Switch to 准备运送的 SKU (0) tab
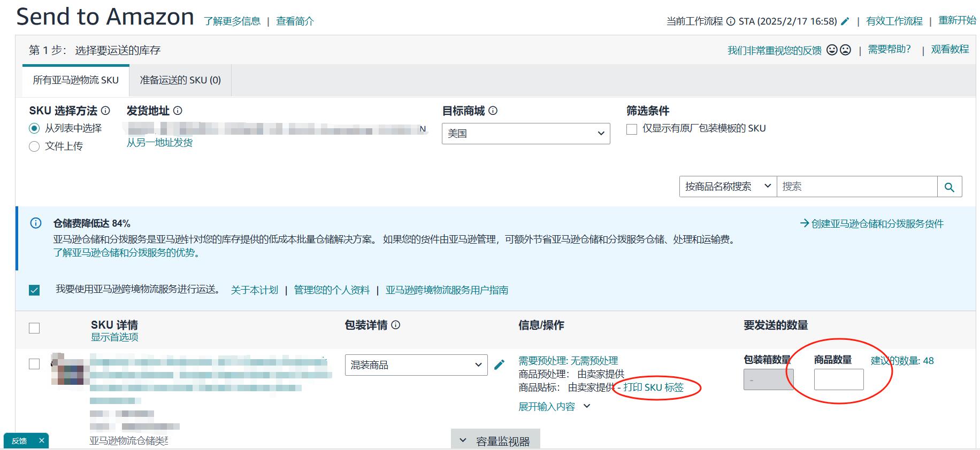980x450 pixels. coord(180,80)
